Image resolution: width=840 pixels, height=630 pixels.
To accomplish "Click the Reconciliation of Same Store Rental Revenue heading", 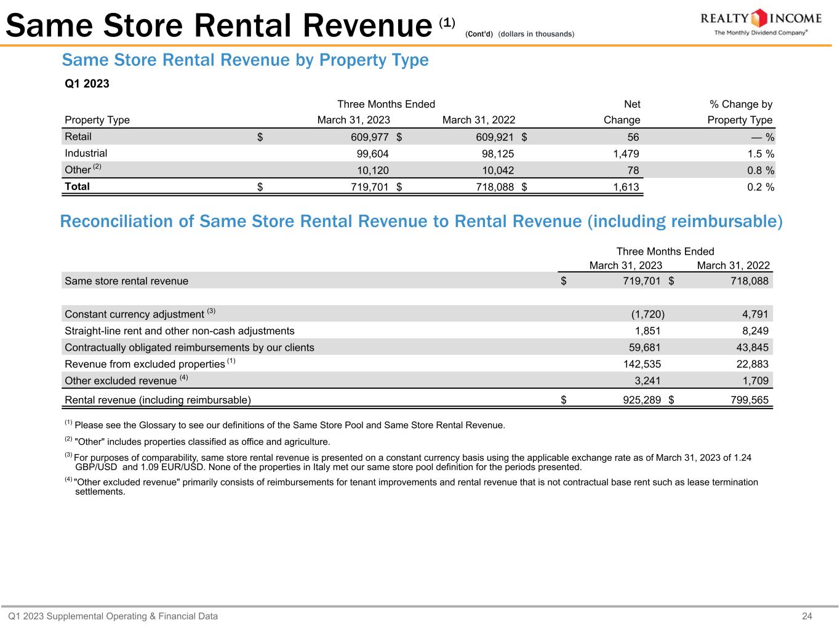I will pyautogui.click(x=421, y=221).
